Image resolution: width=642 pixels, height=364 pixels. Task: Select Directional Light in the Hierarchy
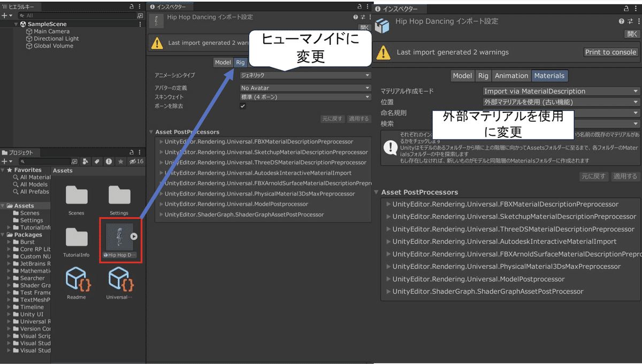tap(56, 38)
